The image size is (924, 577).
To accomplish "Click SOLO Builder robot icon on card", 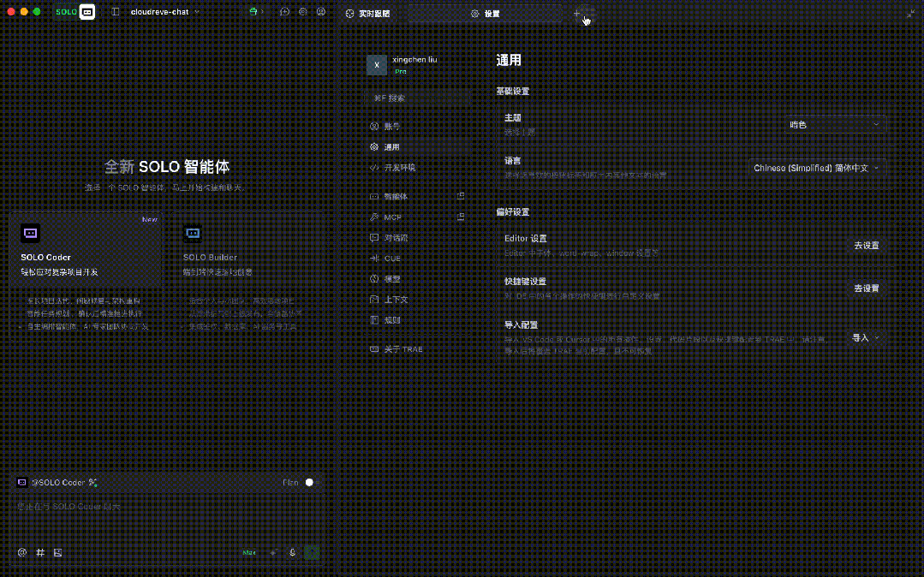I will tap(193, 234).
